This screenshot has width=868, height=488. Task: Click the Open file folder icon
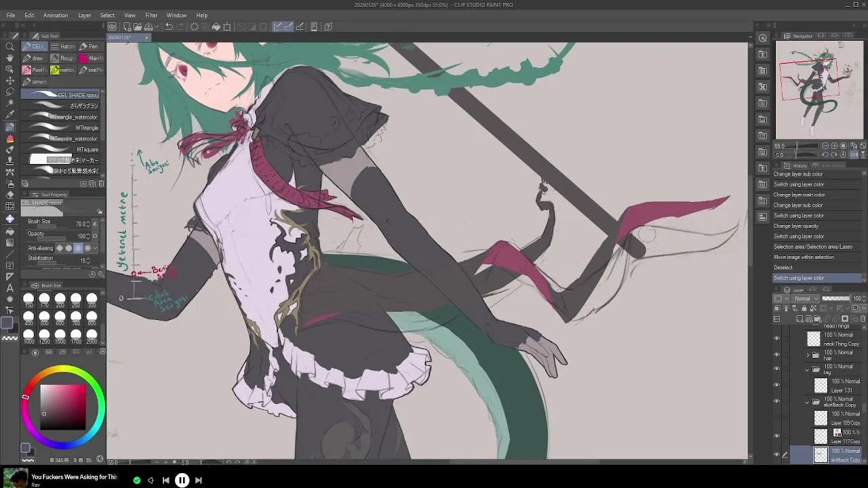[x=138, y=27]
